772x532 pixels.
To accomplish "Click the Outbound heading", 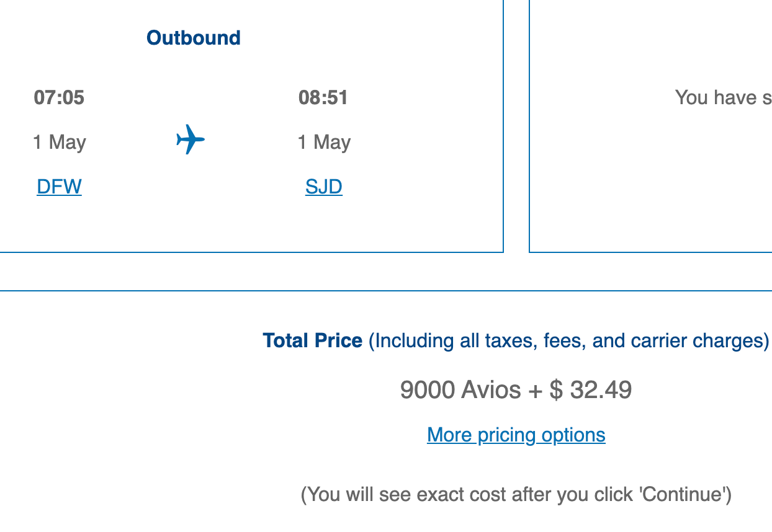I will point(194,38).
